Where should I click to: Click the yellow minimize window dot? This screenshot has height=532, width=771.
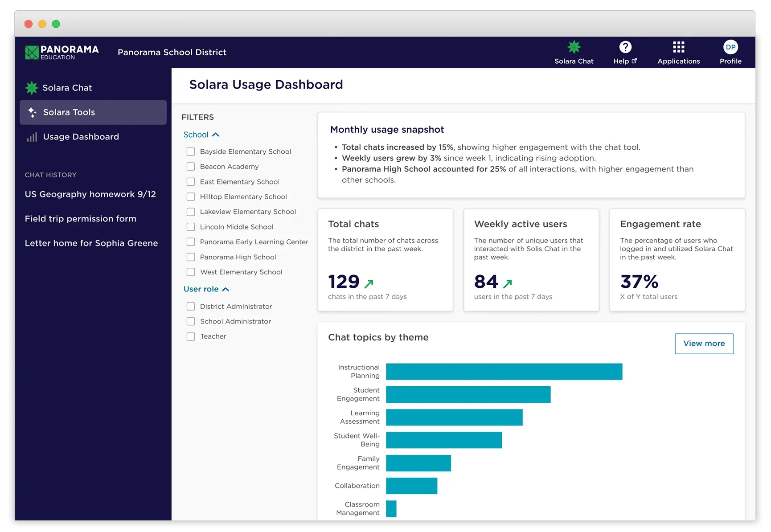pyautogui.click(x=42, y=24)
